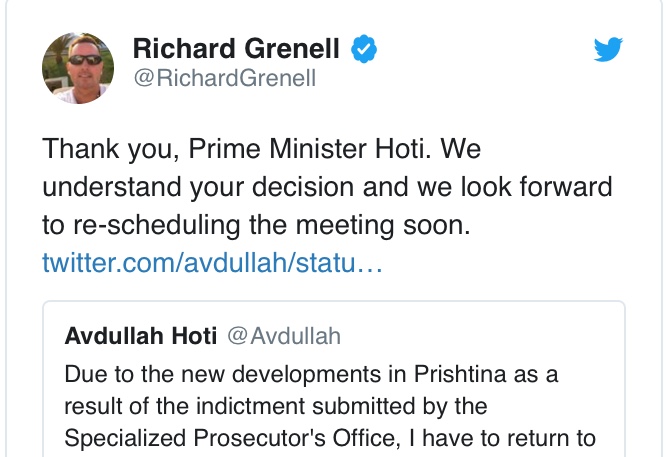Image resolution: width=670 pixels, height=457 pixels.
Task: Click the Twitter bird logo icon
Action: click(x=608, y=50)
